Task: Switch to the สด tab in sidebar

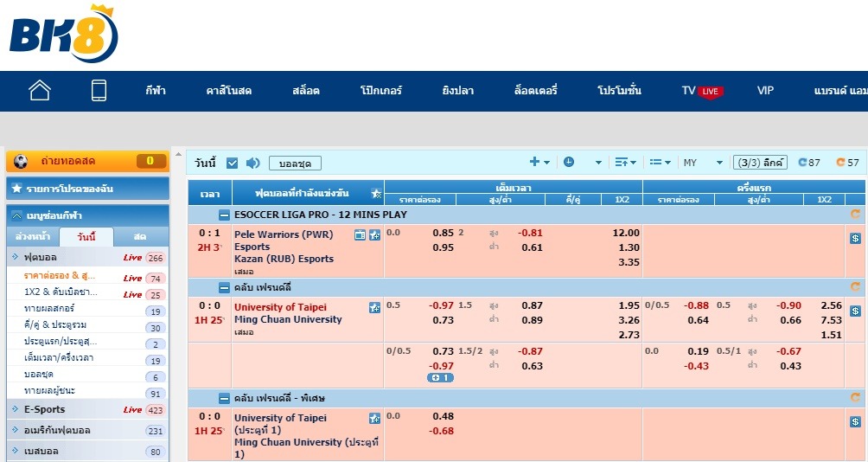Action: pos(139,237)
